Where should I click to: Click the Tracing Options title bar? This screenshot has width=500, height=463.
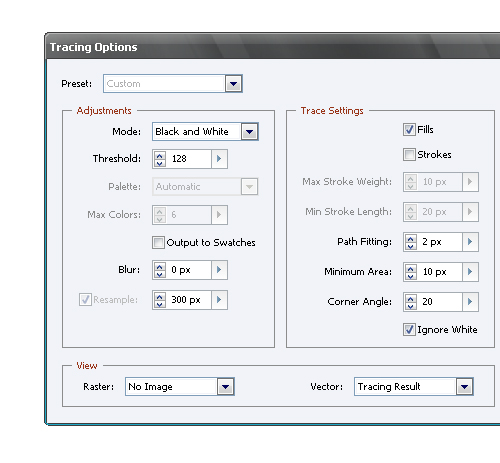[273, 47]
